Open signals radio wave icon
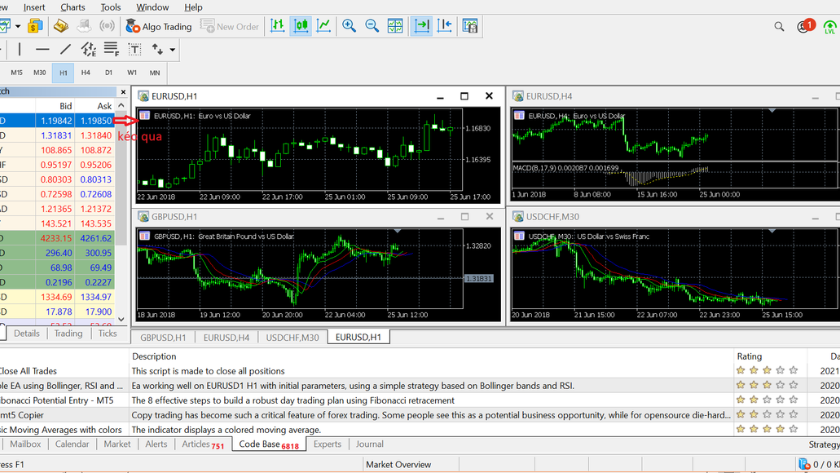This screenshot has width=840, height=473. 107,26
